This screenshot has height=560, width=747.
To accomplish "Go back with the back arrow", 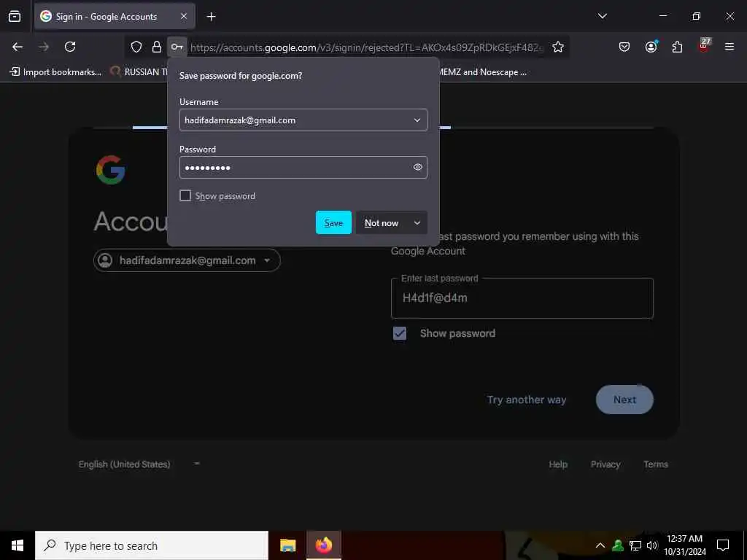I will point(18,47).
